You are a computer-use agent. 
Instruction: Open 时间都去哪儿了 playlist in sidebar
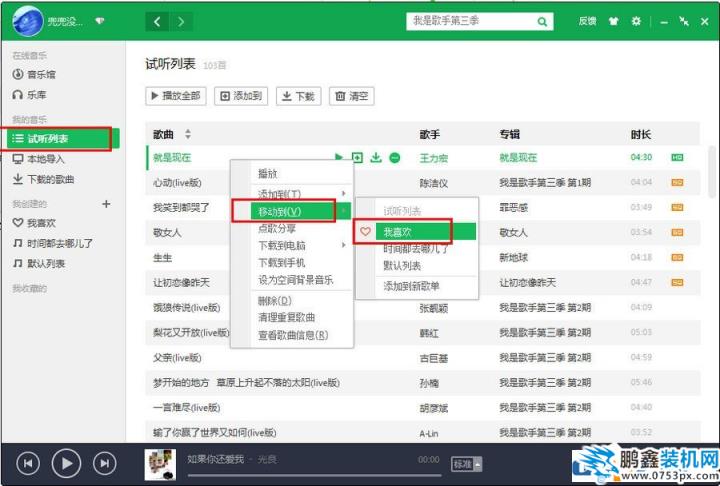[x=53, y=243]
